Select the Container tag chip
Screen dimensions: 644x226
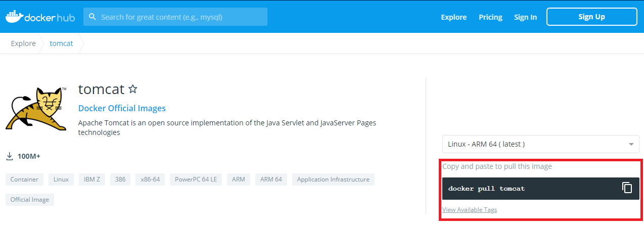[24, 179]
